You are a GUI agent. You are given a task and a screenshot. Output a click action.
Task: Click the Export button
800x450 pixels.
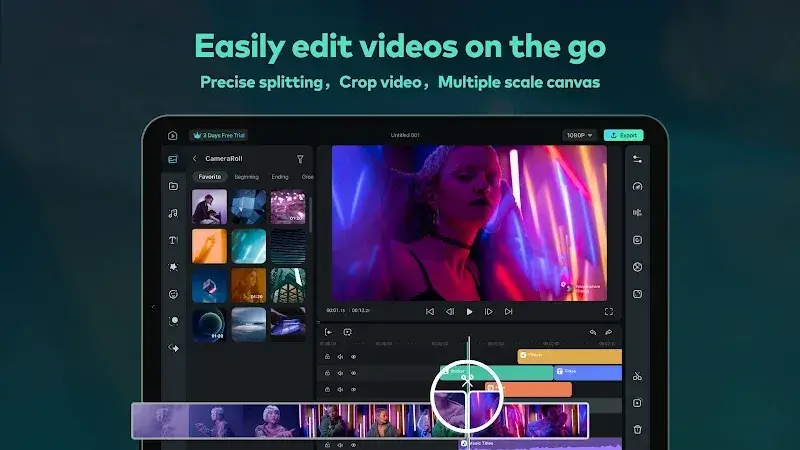tap(623, 135)
